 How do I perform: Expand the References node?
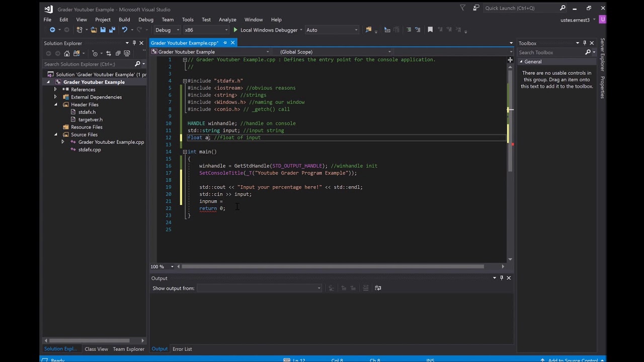(x=56, y=89)
